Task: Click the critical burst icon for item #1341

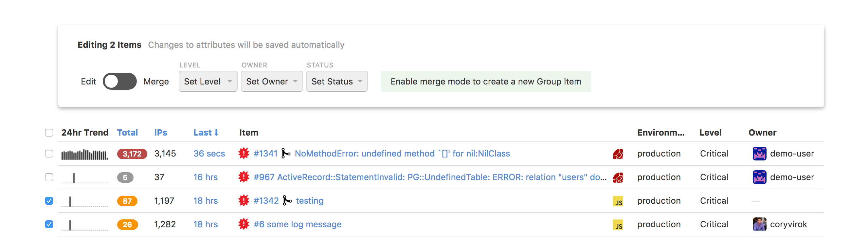Action: 244,153
